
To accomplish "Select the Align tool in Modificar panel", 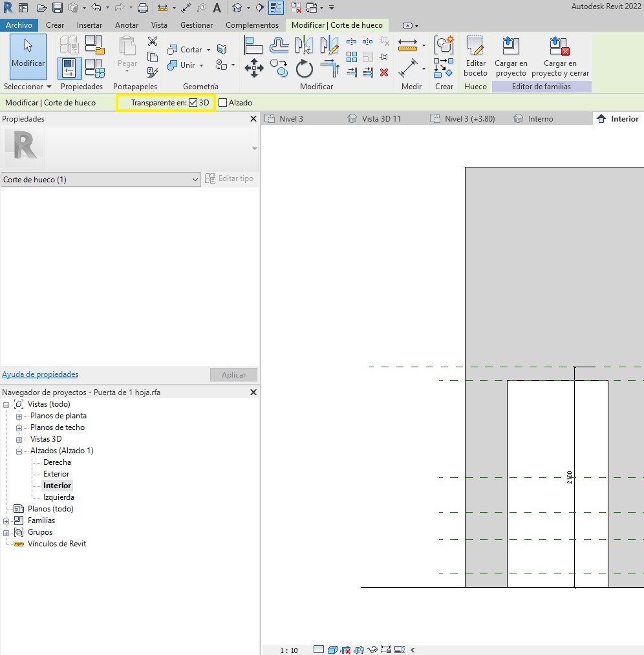I will point(253,45).
